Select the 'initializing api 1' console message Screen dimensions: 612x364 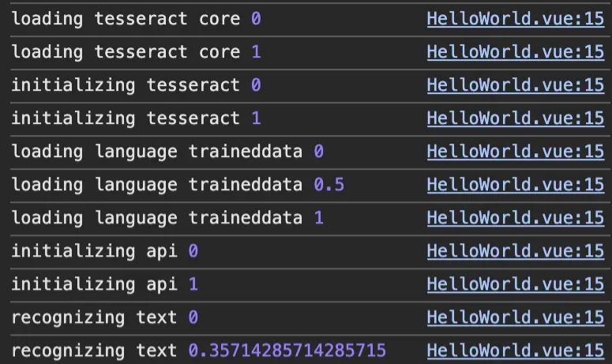[105, 284]
